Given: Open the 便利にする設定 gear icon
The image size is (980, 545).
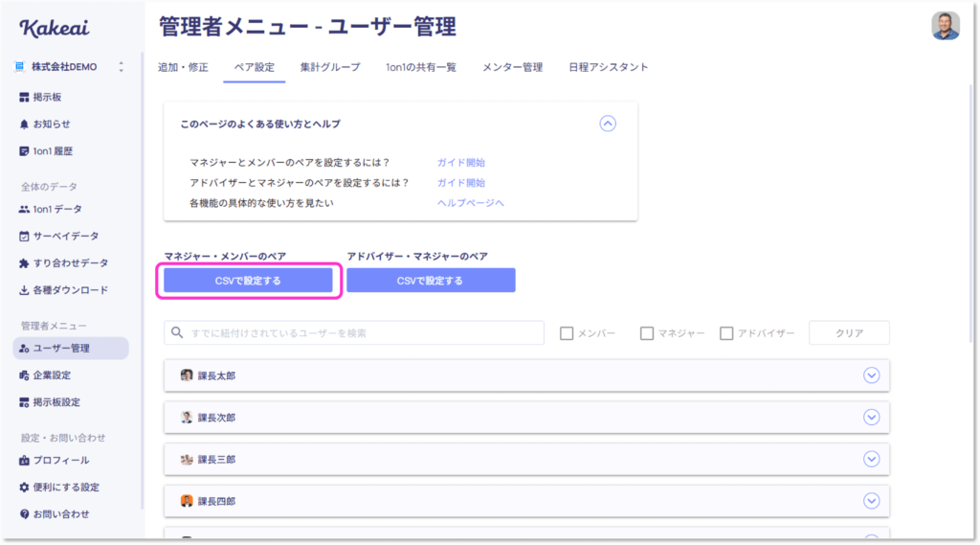Looking at the screenshot, I should point(24,487).
